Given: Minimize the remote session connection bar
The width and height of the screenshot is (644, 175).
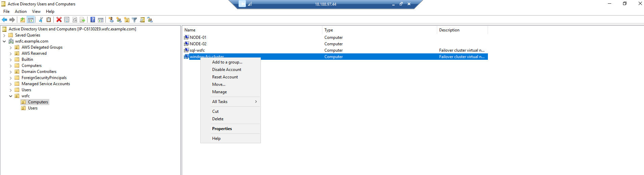Looking at the screenshot, I should click(393, 4).
